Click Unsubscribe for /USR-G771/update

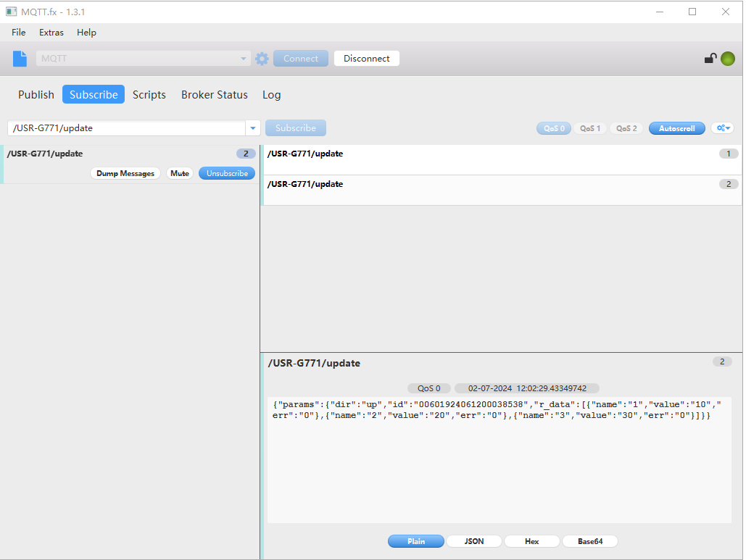(x=227, y=173)
